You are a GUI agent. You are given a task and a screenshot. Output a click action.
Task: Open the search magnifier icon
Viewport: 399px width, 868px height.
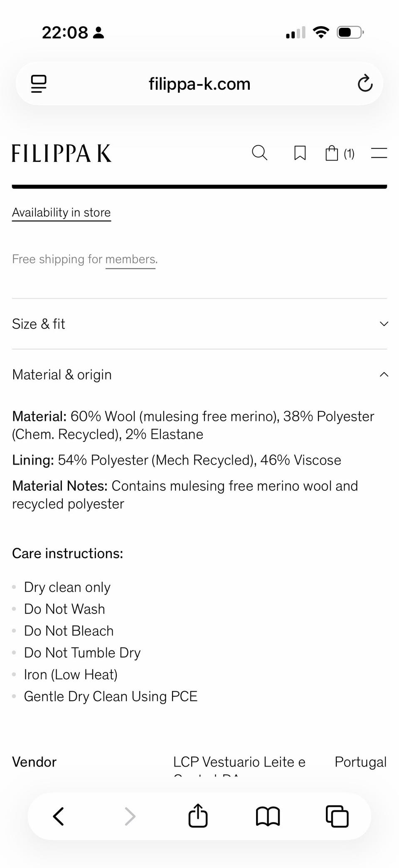pyautogui.click(x=260, y=153)
